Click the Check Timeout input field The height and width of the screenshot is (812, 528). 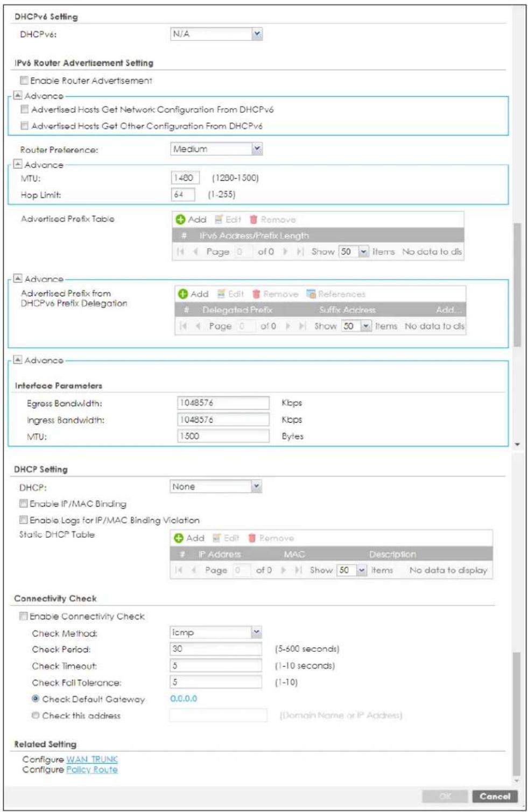[216, 666]
